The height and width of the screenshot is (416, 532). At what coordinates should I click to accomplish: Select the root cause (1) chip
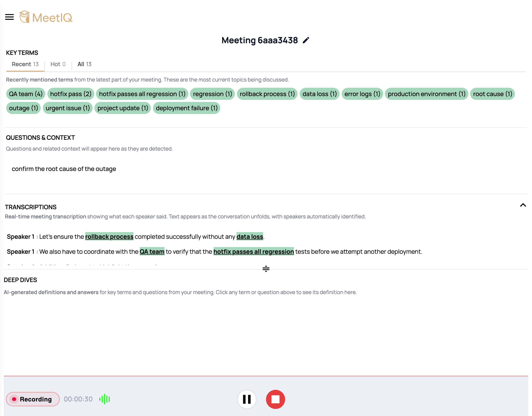(493, 94)
